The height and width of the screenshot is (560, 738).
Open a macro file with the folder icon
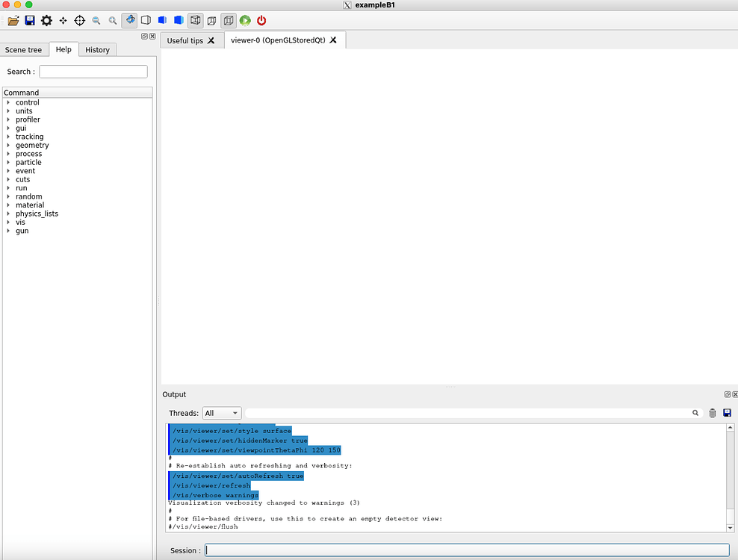coord(13,20)
